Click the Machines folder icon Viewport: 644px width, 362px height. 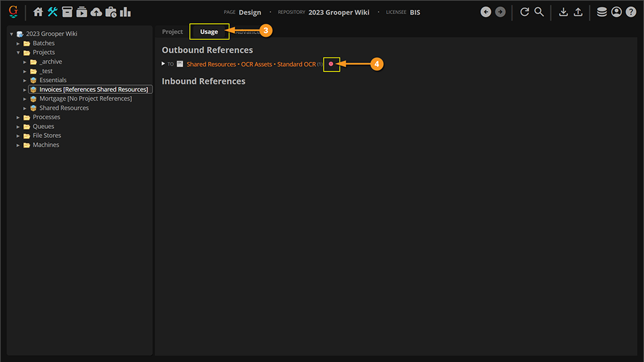tap(26, 145)
